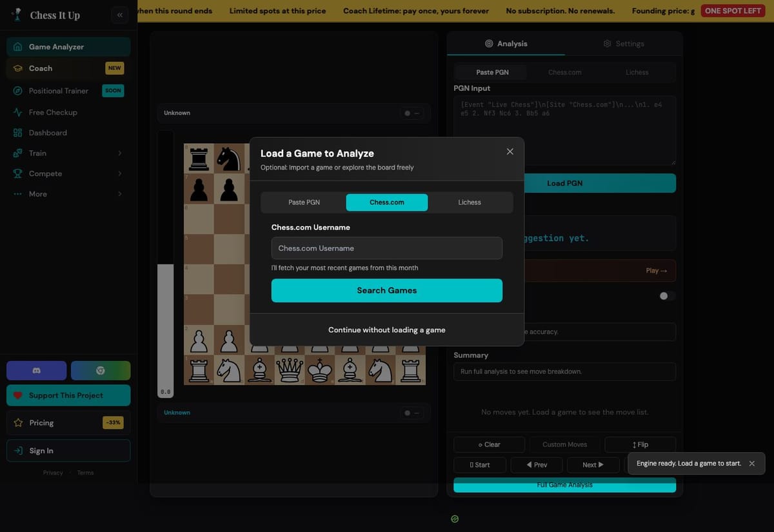Go to the previous move with Prev
Image resolution: width=774 pixels, height=532 pixels.
[x=537, y=465]
